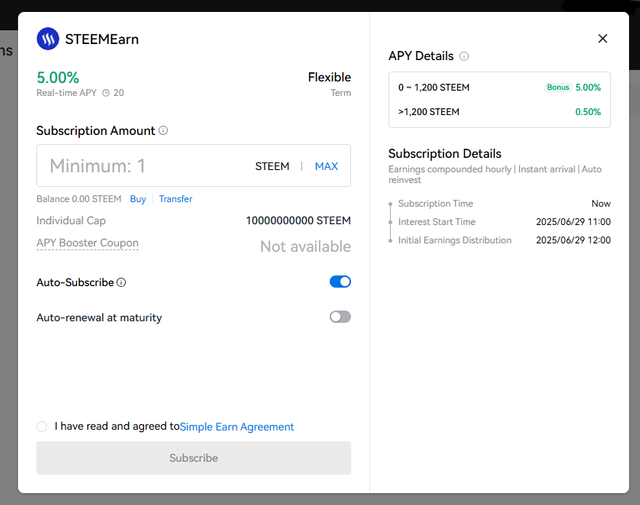Click the 'Balance 0.00 STEEM' text
640x505 pixels.
[79, 199]
